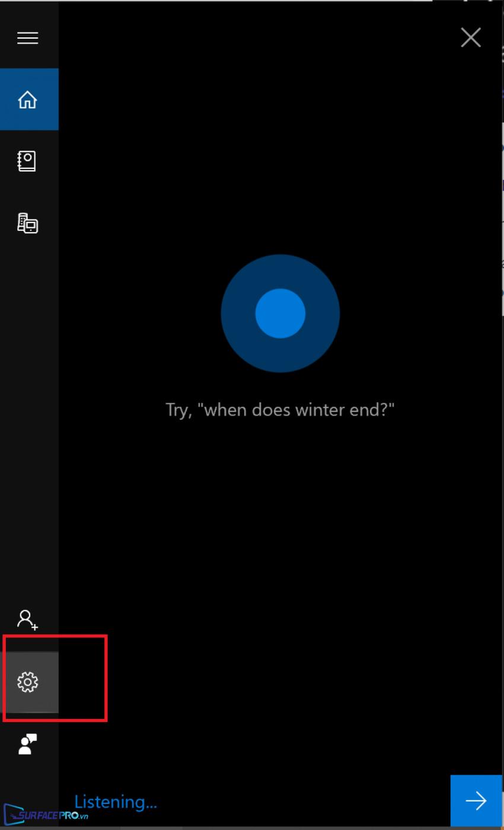The height and width of the screenshot is (830, 504).
Task: Open the Devices section icon
Action: [x=27, y=223]
